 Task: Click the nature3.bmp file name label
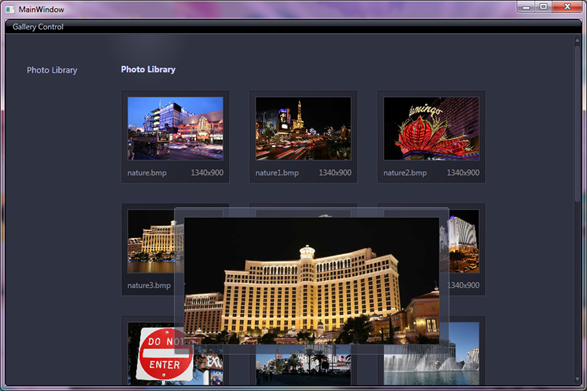(x=149, y=286)
